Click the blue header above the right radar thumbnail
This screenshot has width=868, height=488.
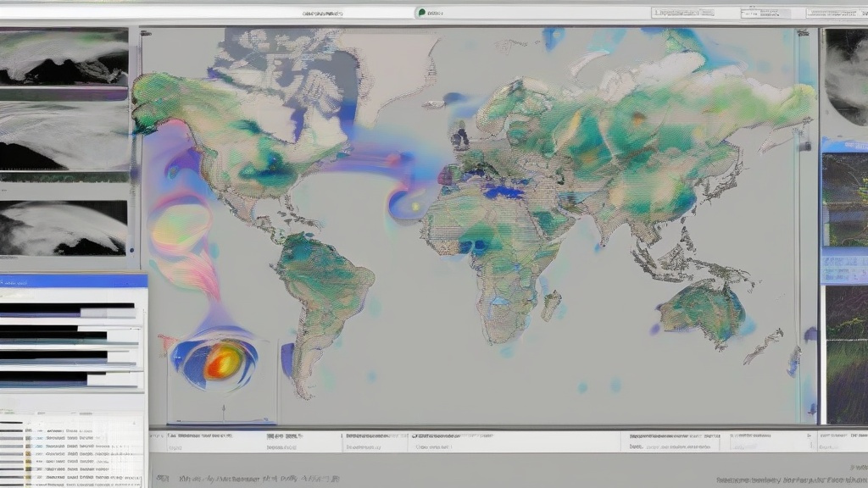844,146
